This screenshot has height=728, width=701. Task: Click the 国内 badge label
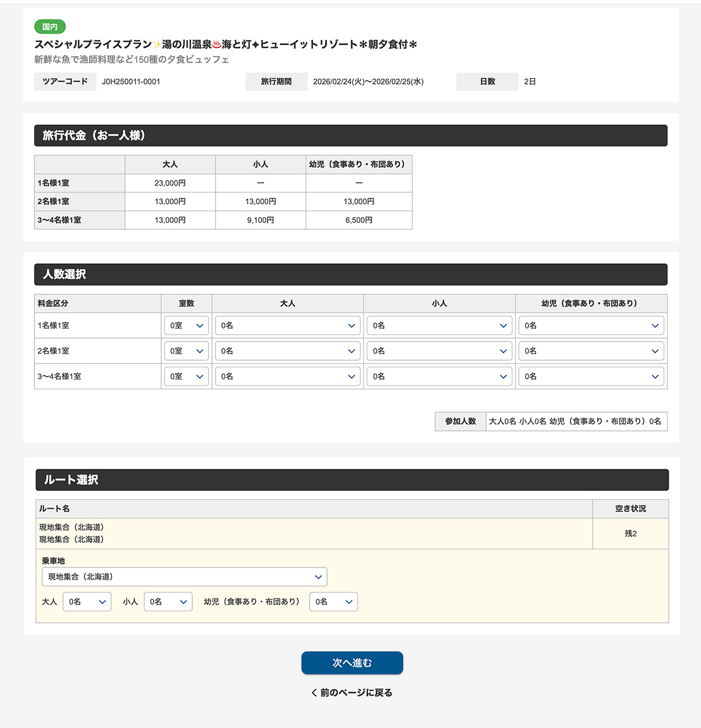(x=48, y=27)
